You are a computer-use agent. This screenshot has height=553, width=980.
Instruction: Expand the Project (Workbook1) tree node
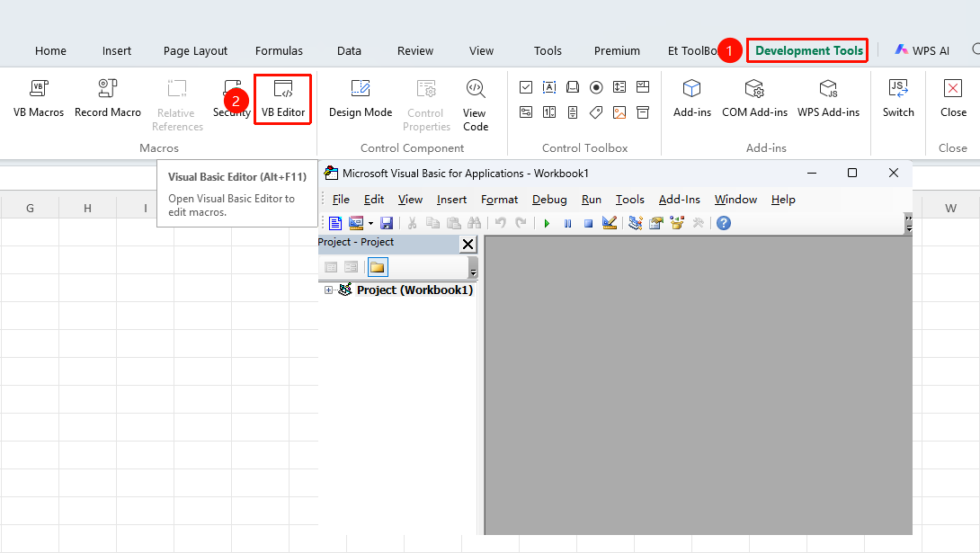329,290
